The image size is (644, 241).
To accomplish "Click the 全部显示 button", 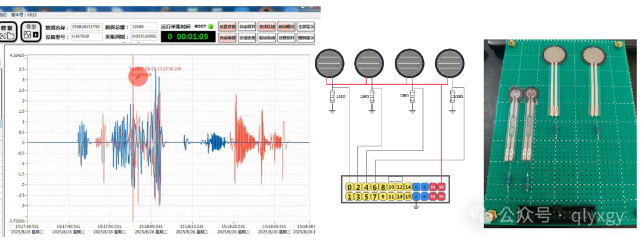I will (305, 27).
